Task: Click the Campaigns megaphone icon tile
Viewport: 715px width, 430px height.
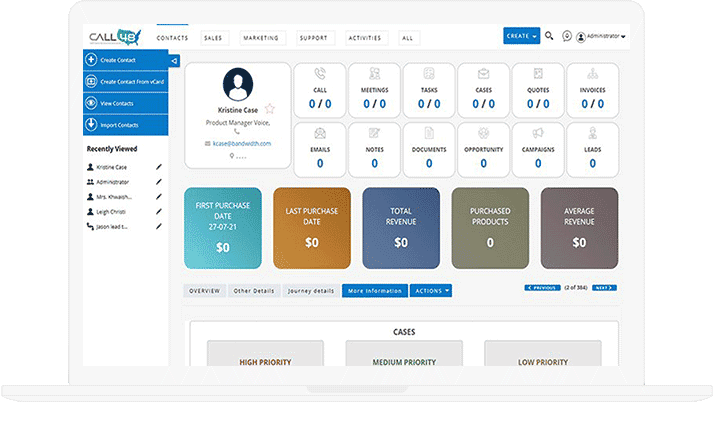Action: click(x=538, y=132)
